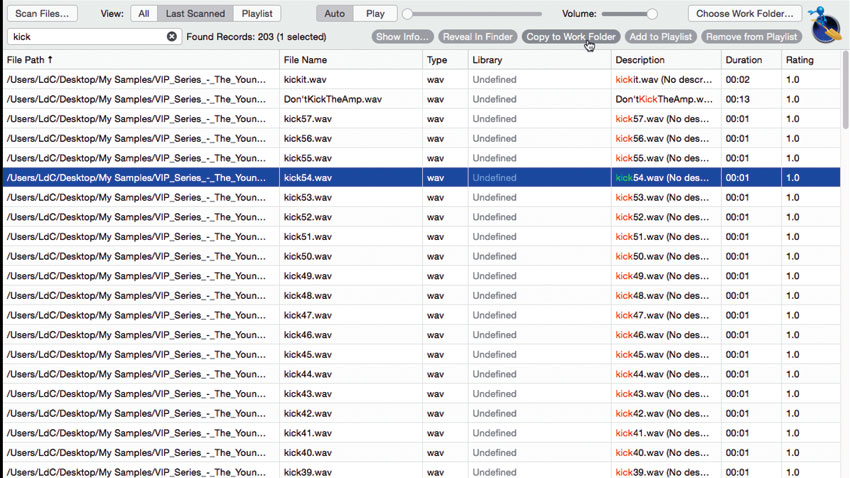Click Show Info button
This screenshot has width=850, height=478.
tap(402, 36)
